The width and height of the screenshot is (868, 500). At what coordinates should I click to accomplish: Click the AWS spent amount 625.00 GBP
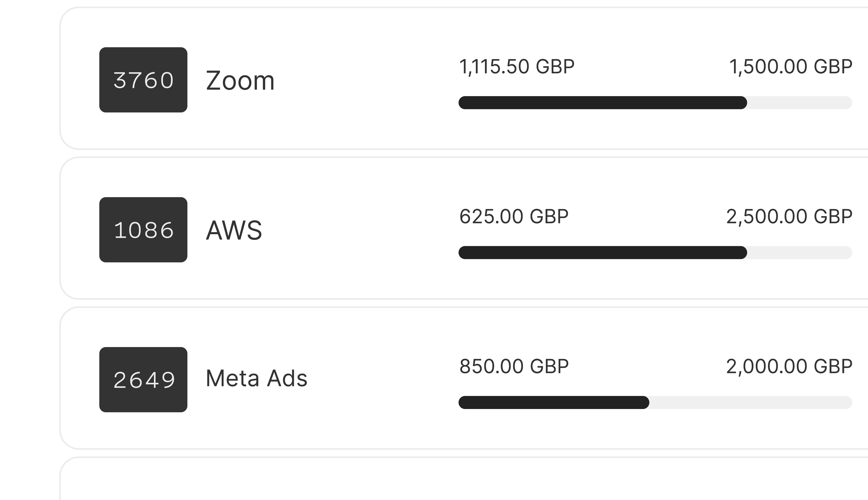[514, 216]
